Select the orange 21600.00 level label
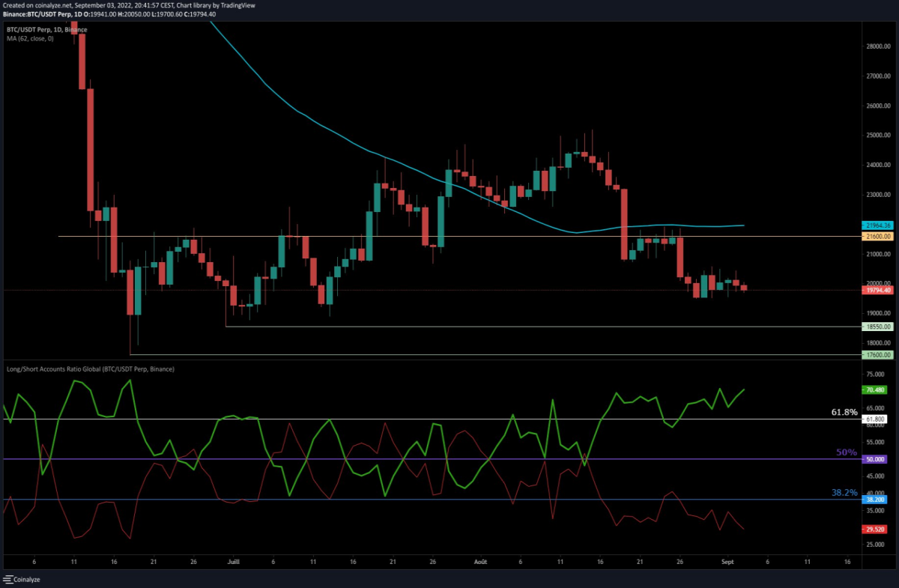This screenshot has height=588, width=899. [x=876, y=237]
